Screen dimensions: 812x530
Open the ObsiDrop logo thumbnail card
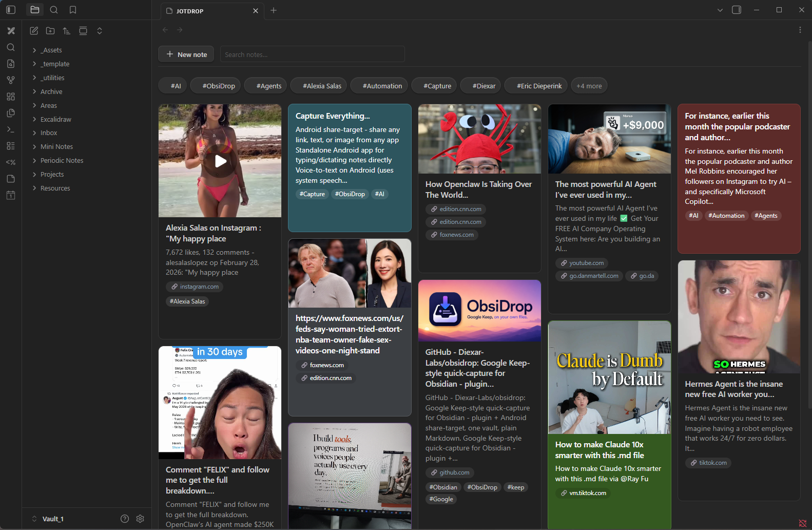479,311
